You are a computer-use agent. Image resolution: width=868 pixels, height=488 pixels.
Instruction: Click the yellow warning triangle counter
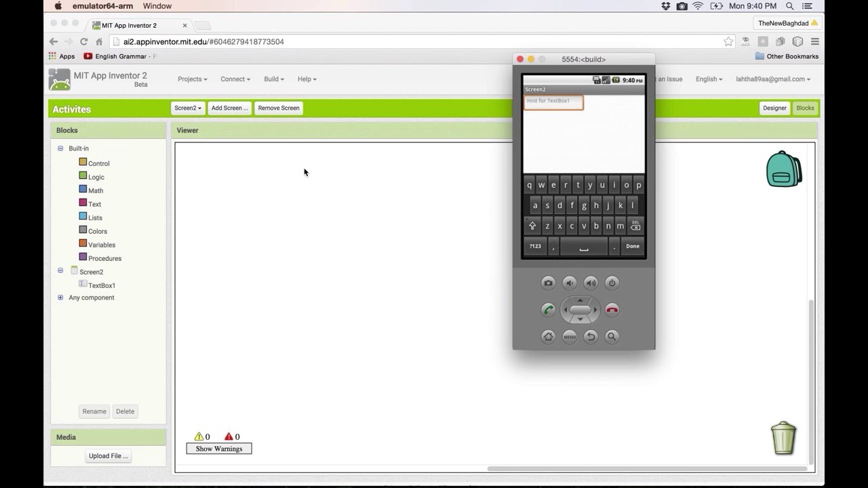click(x=199, y=436)
